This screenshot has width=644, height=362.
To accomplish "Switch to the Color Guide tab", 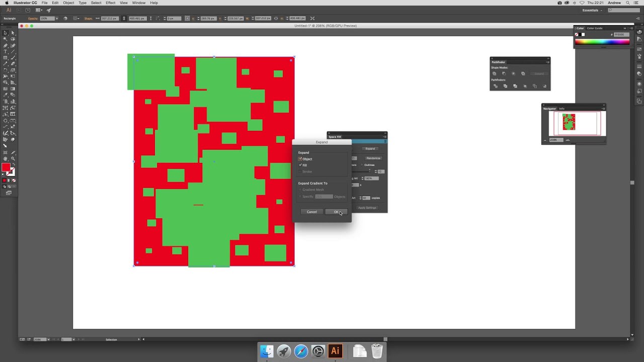I will click(x=595, y=28).
